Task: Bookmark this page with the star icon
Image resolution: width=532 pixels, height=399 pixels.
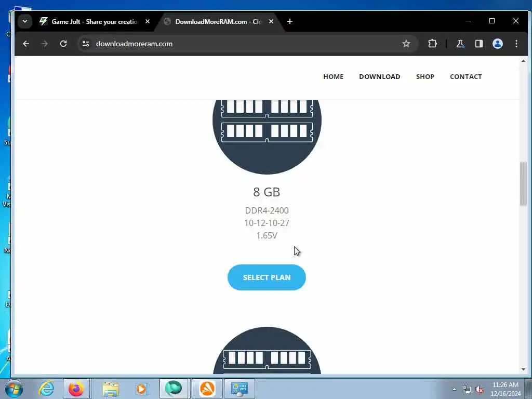Action: [406, 44]
